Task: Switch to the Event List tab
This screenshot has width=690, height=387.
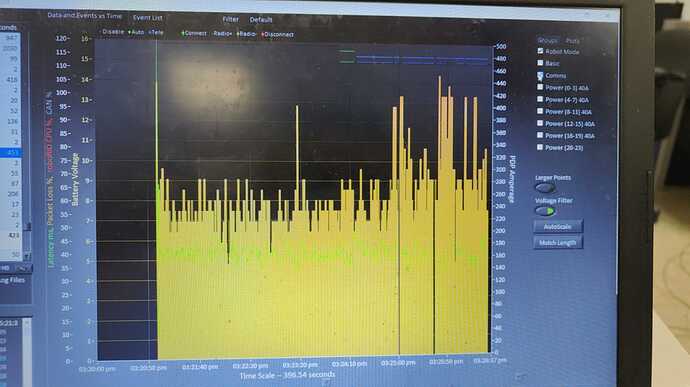Action: [148, 18]
